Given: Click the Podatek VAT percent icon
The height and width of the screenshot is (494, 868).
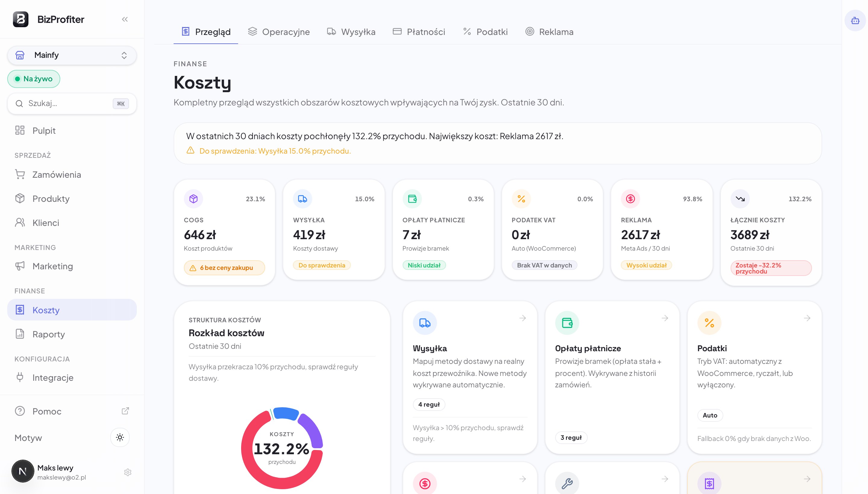Looking at the screenshot, I should 521,199.
